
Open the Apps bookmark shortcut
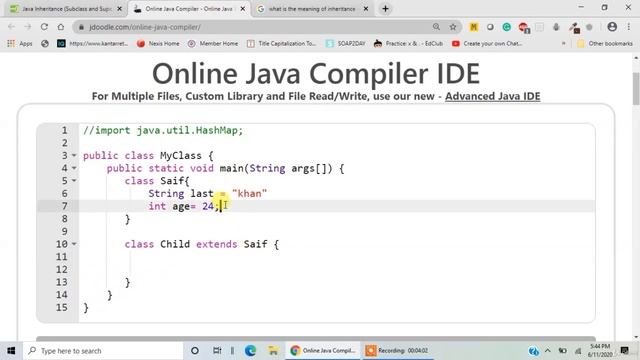(x=20, y=43)
